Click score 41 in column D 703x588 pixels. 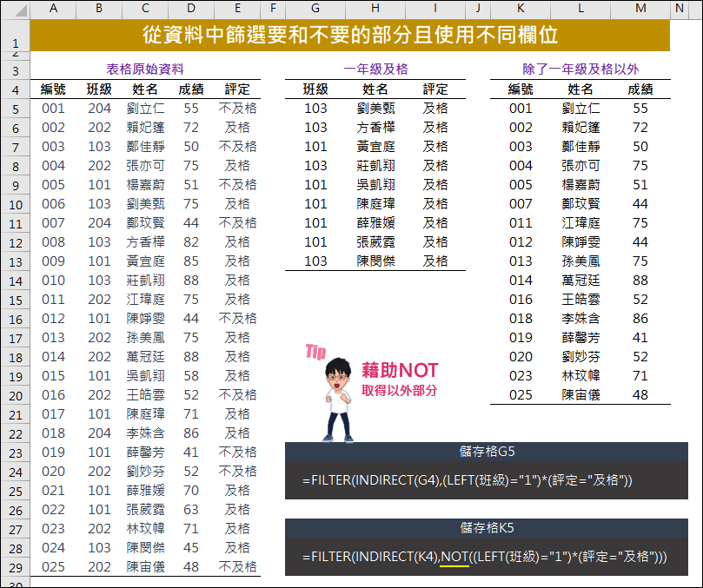(x=191, y=453)
